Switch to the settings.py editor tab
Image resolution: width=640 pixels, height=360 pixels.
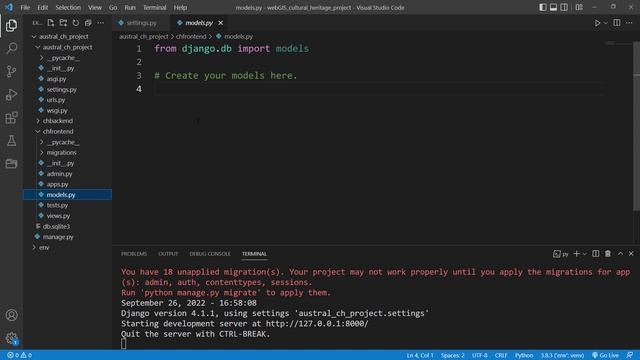pyautogui.click(x=141, y=23)
